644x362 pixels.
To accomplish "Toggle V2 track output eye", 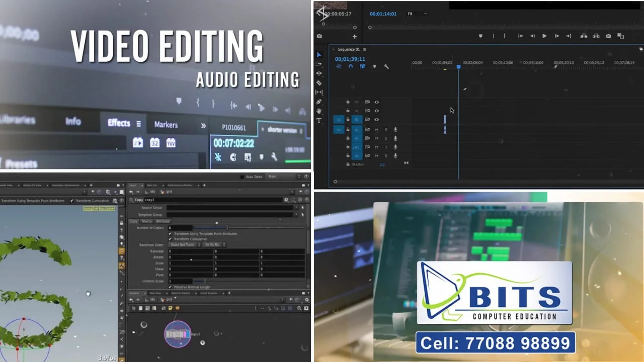I will point(376,111).
